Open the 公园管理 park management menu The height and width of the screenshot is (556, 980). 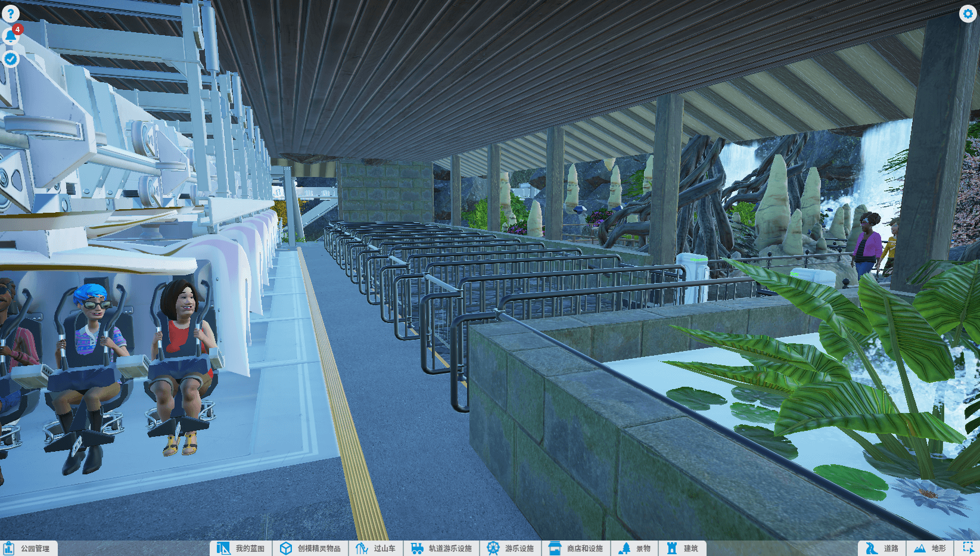(x=29, y=548)
